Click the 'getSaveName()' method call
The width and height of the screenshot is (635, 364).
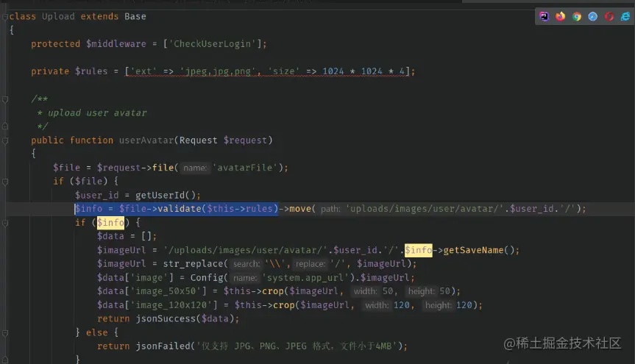coord(478,250)
